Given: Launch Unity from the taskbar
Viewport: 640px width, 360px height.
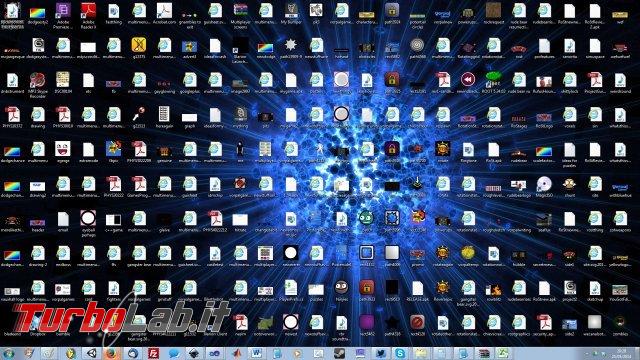Looking at the screenshot, I should pos(91,353).
